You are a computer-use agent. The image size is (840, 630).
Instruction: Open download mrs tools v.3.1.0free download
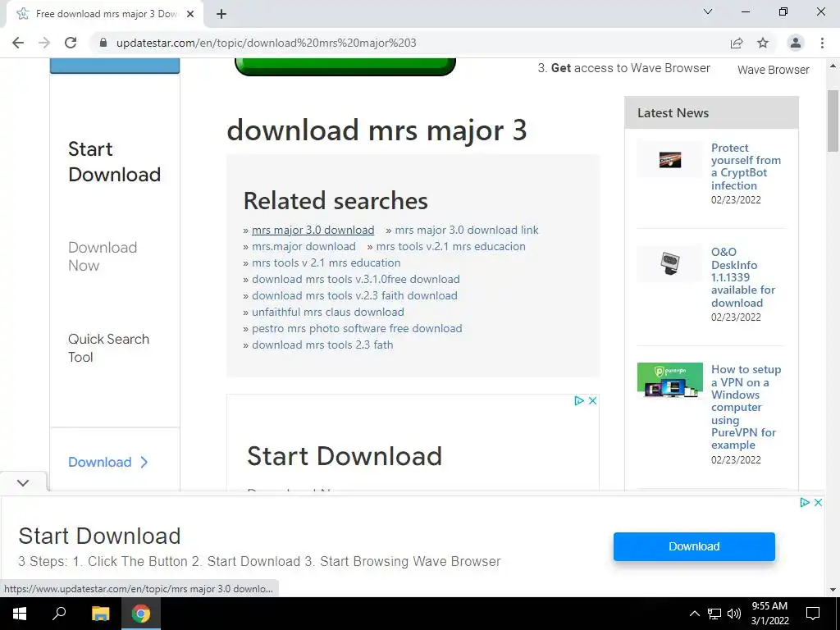click(x=356, y=279)
